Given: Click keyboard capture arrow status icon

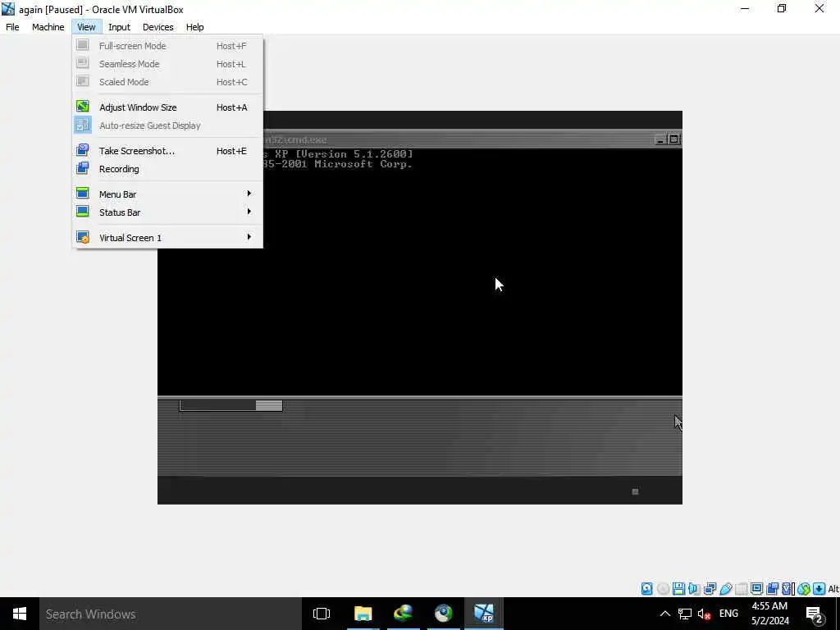Looking at the screenshot, I should pyautogui.click(x=819, y=589).
